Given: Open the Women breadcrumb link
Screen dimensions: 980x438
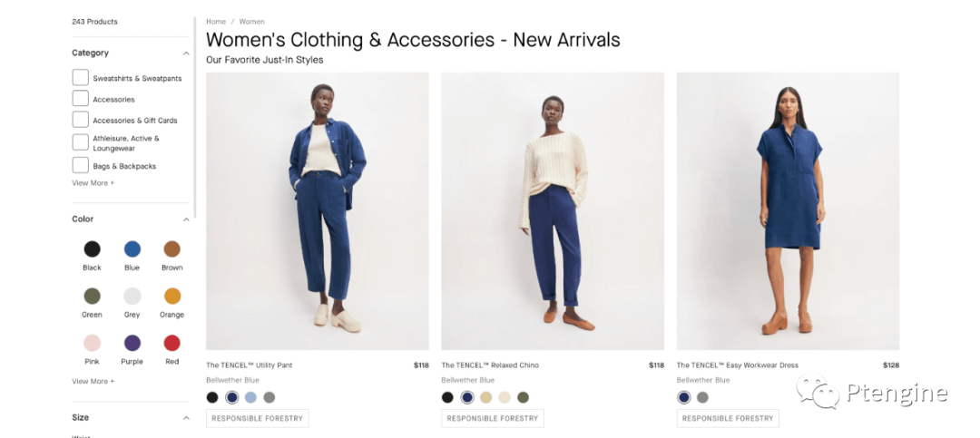Looking at the screenshot, I should [252, 21].
